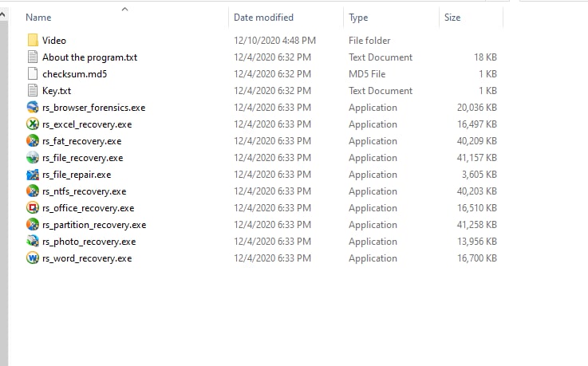588x366 pixels.
Task: Select rs_word_recovery.exe file name
Action: pyautogui.click(x=87, y=258)
